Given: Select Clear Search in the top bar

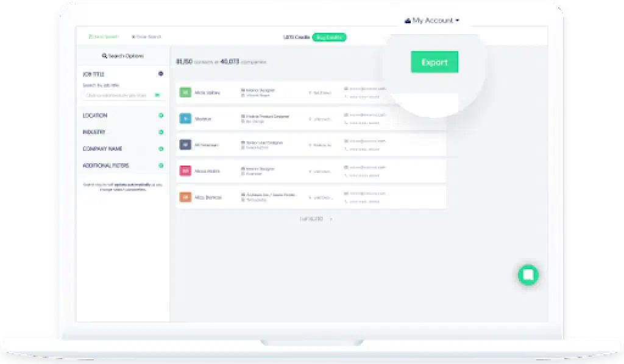Looking at the screenshot, I should point(148,37).
